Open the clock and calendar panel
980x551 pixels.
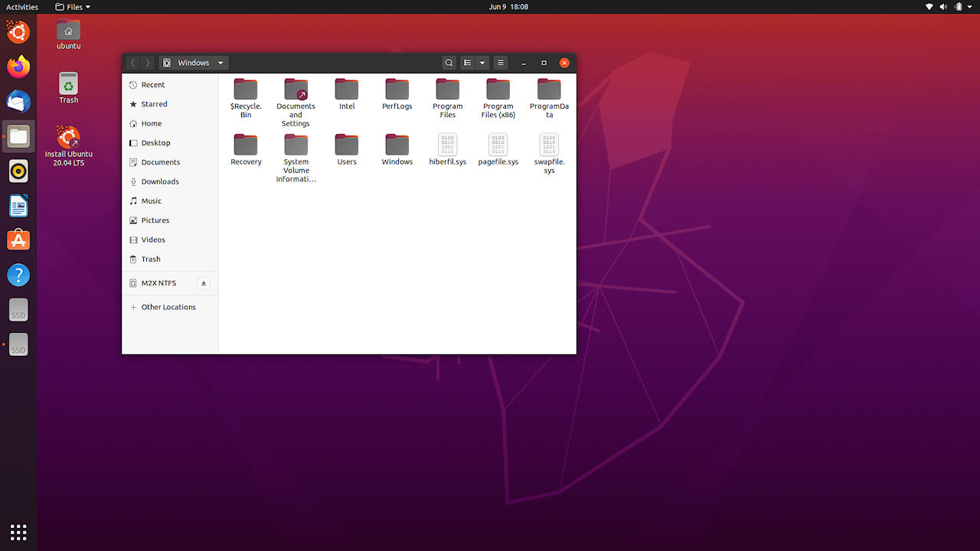(x=508, y=7)
